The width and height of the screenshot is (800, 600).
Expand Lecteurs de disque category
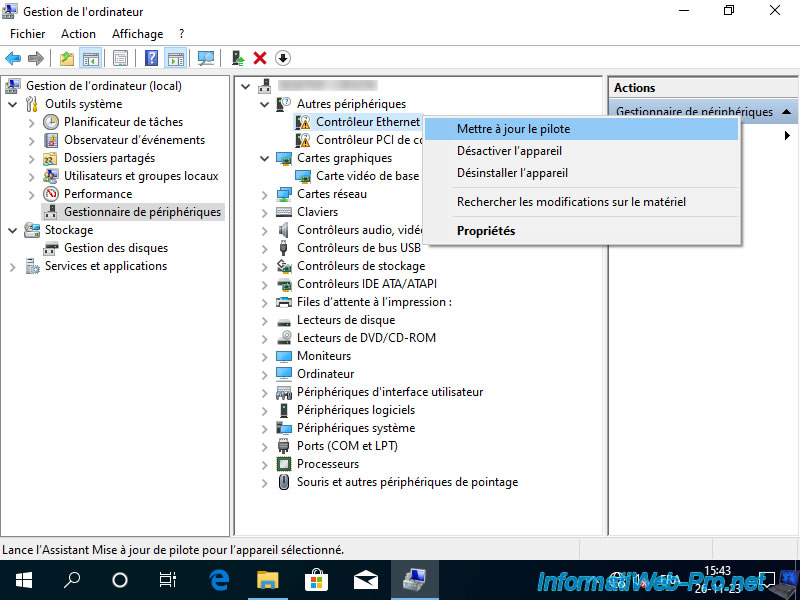pos(264,320)
